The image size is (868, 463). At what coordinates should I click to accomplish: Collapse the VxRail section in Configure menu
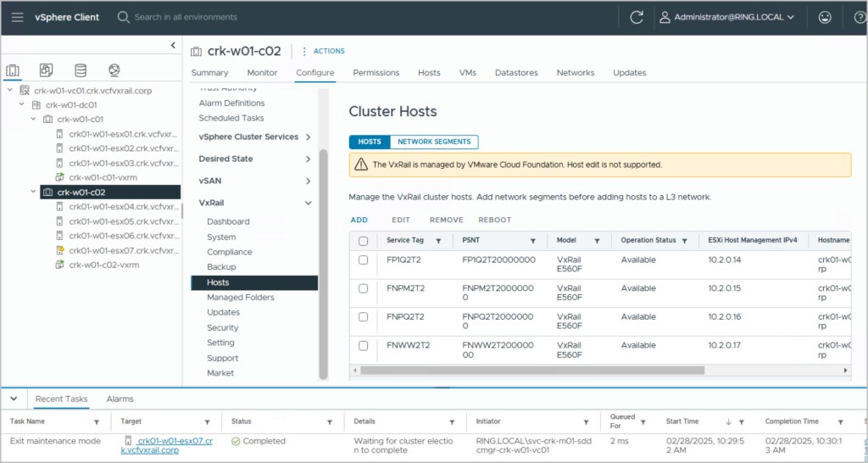pyautogui.click(x=308, y=204)
